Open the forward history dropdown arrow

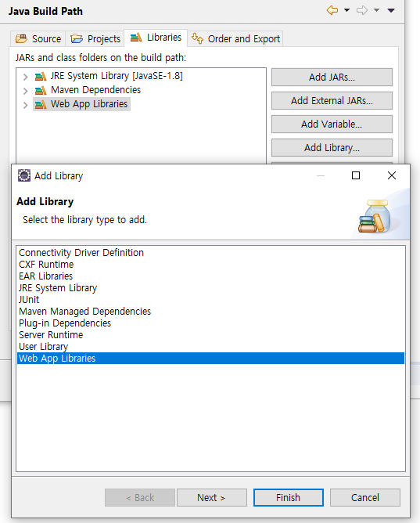coord(376,10)
